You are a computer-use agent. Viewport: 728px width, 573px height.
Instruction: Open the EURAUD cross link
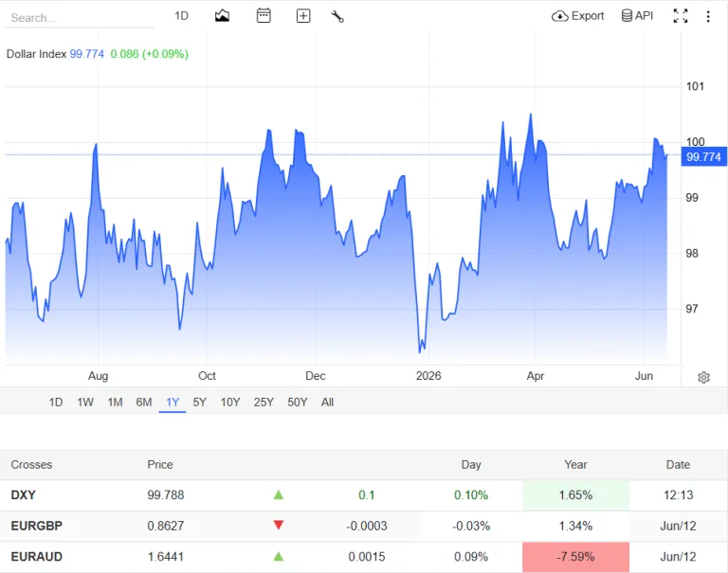coord(37,556)
